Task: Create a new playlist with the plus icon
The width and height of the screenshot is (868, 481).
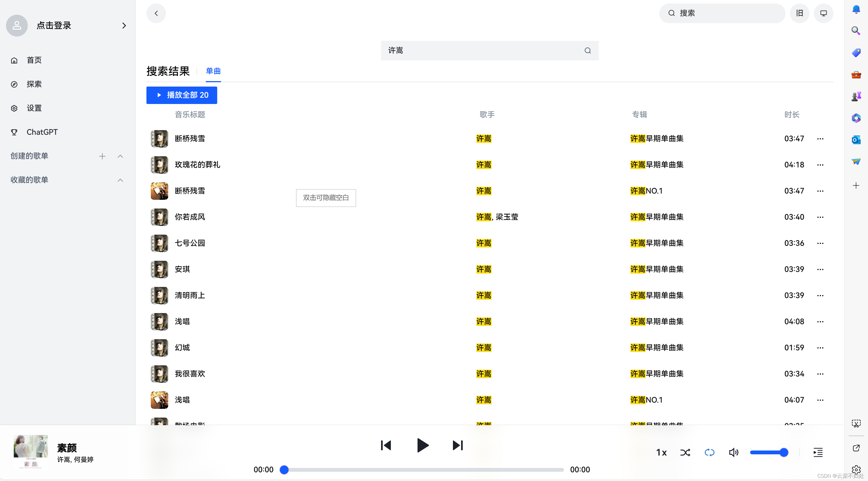Action: click(x=102, y=156)
